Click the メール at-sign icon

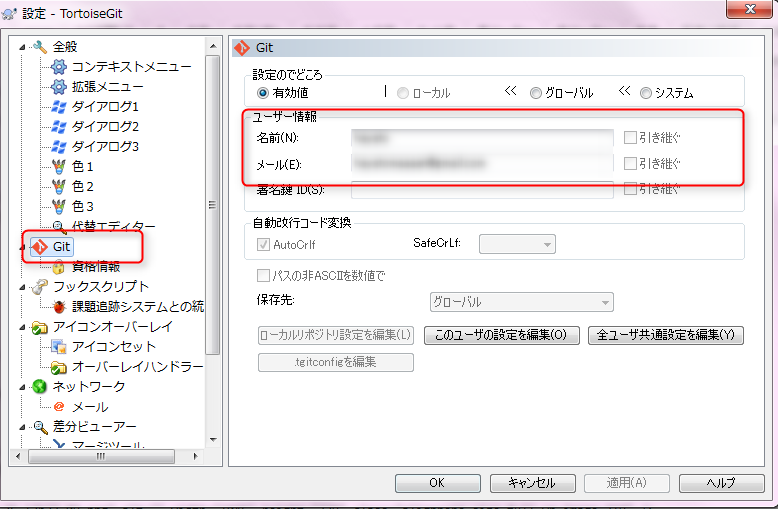59,407
